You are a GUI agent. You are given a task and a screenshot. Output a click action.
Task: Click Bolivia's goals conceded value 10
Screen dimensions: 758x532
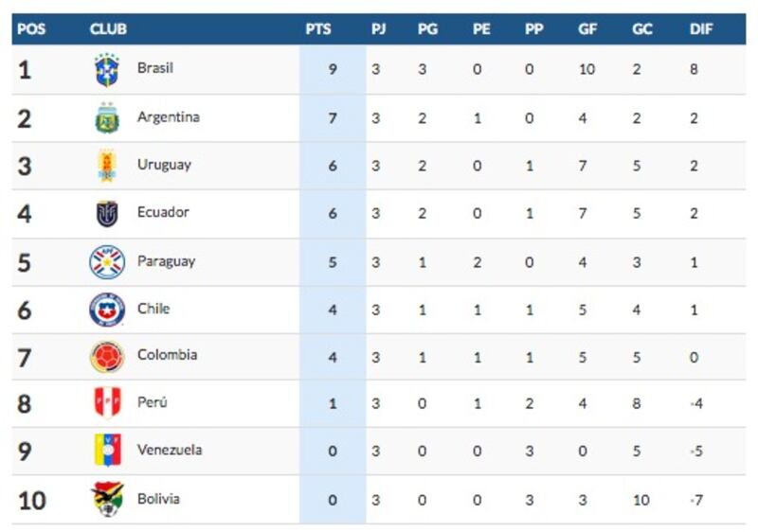pos(641,500)
